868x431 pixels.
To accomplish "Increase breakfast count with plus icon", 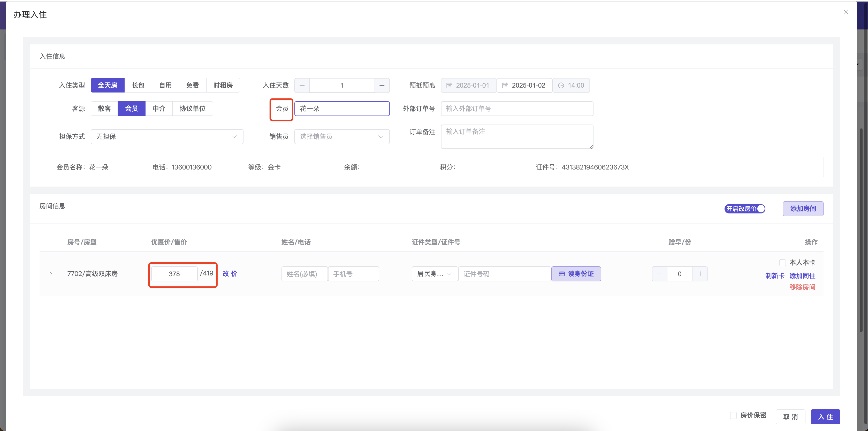I will 700,274.
